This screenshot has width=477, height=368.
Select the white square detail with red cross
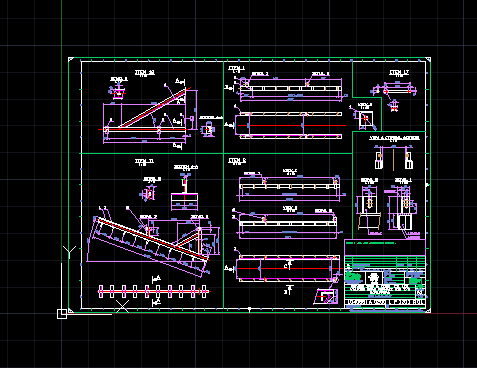click(366, 119)
